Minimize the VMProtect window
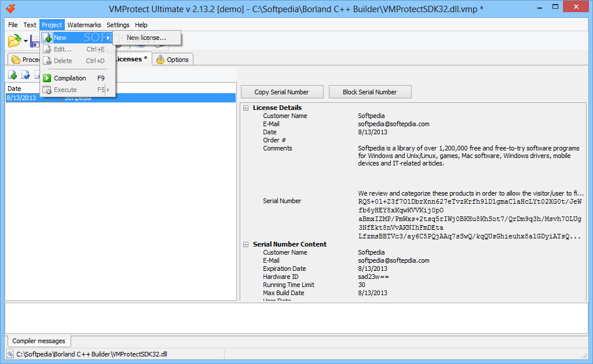 (540, 7)
